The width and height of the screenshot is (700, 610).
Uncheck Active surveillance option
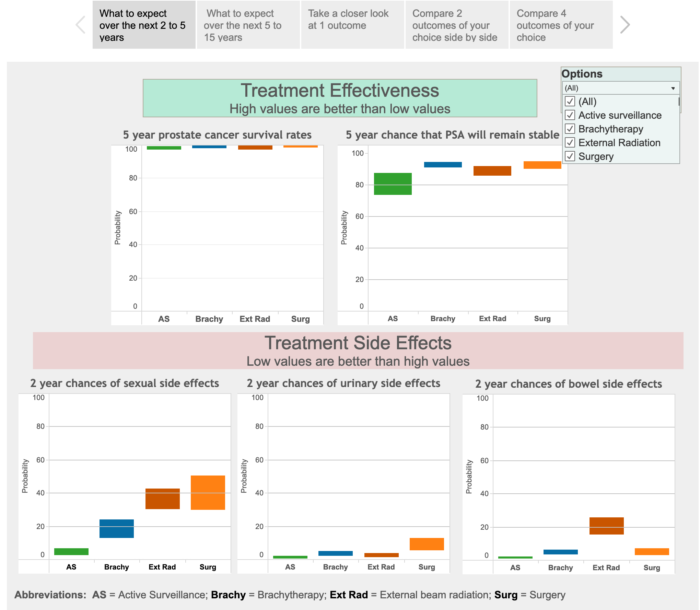coord(570,115)
